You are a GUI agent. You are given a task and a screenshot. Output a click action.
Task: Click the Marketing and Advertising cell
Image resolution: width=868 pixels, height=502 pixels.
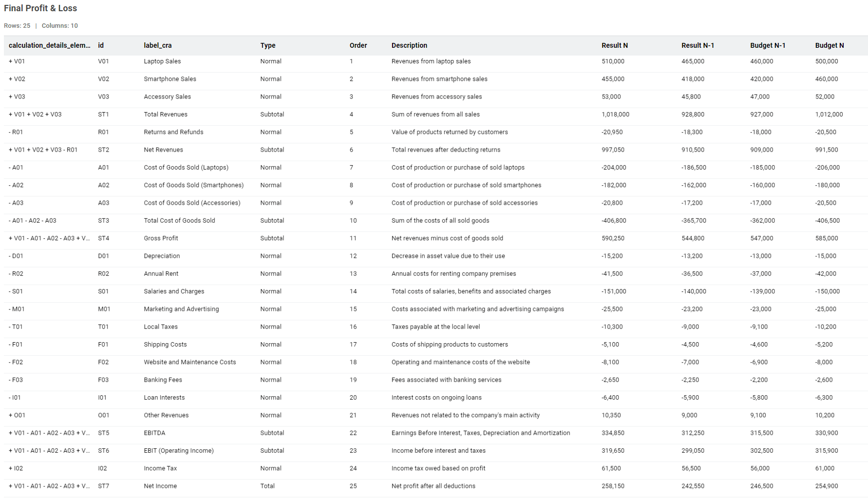pyautogui.click(x=181, y=309)
